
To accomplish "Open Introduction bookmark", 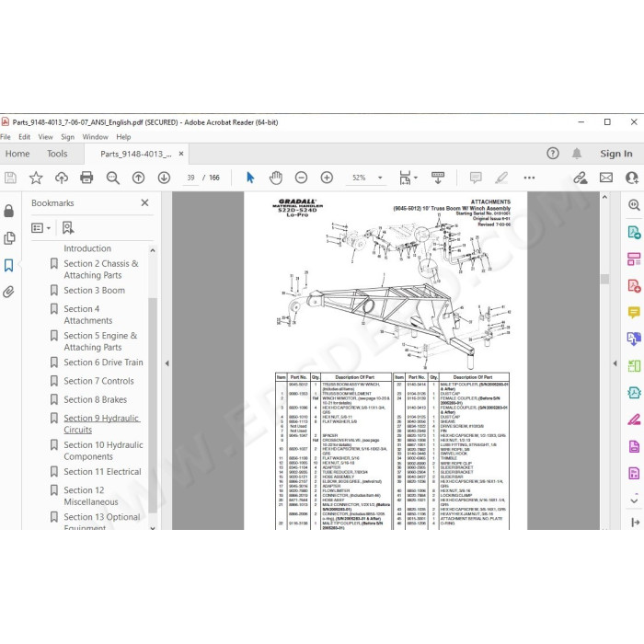I will (87, 248).
